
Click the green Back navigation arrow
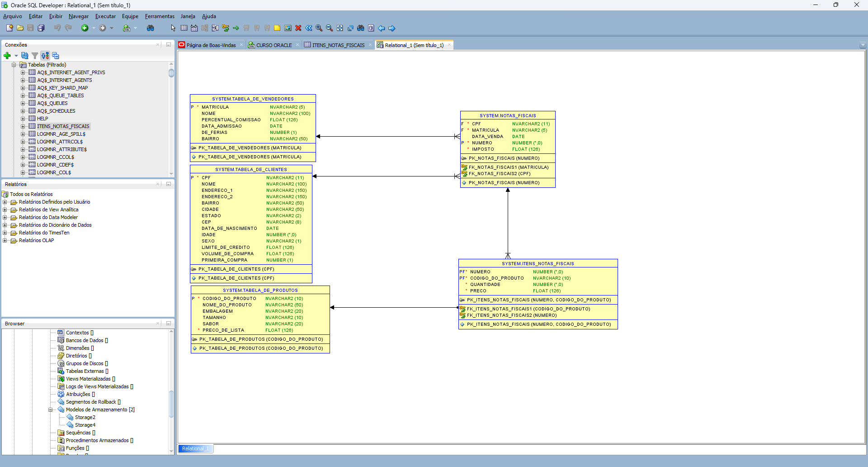pyautogui.click(x=85, y=28)
